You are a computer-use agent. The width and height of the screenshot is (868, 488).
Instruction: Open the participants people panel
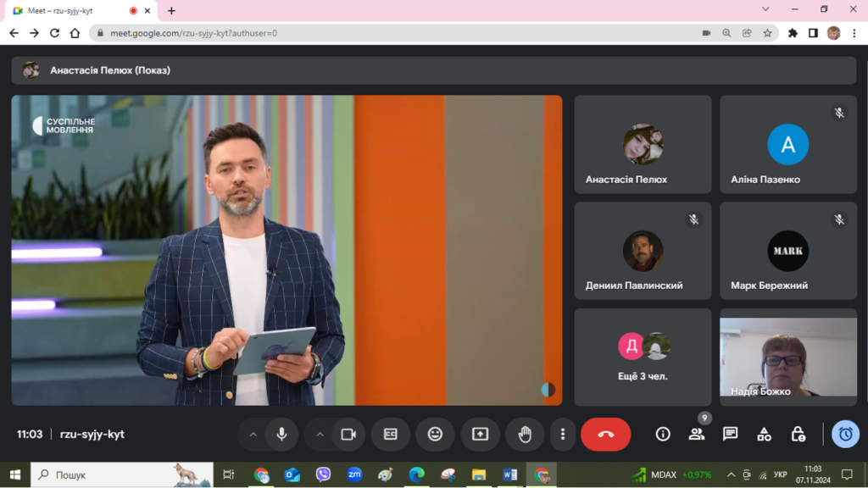coord(697,435)
